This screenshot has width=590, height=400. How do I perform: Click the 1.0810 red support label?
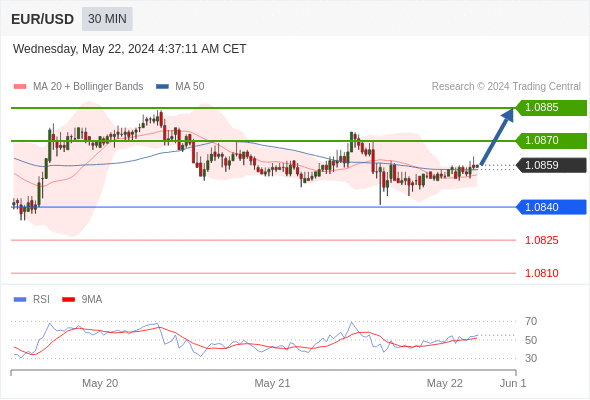click(541, 273)
